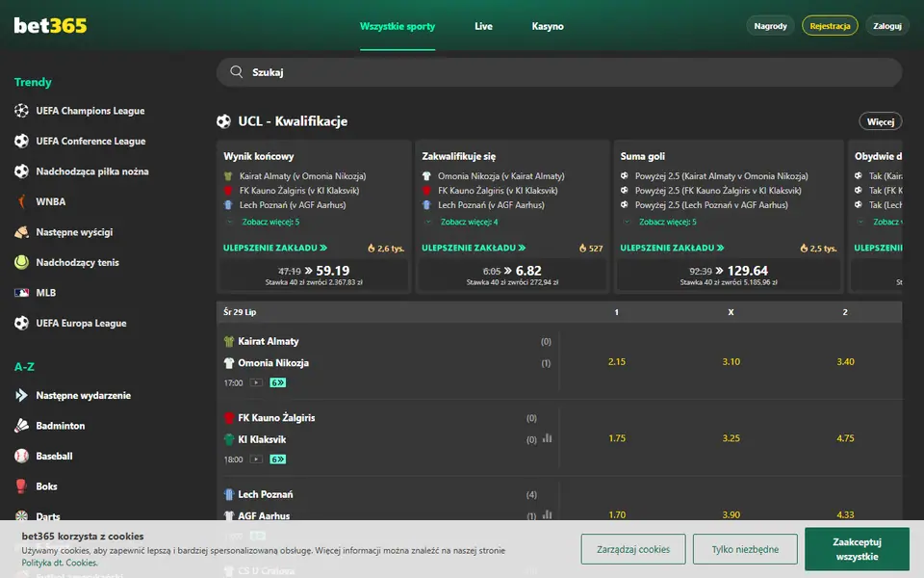924x578 pixels.
Task: Switch to Wszystkie sporty tab
Action: [398, 26]
